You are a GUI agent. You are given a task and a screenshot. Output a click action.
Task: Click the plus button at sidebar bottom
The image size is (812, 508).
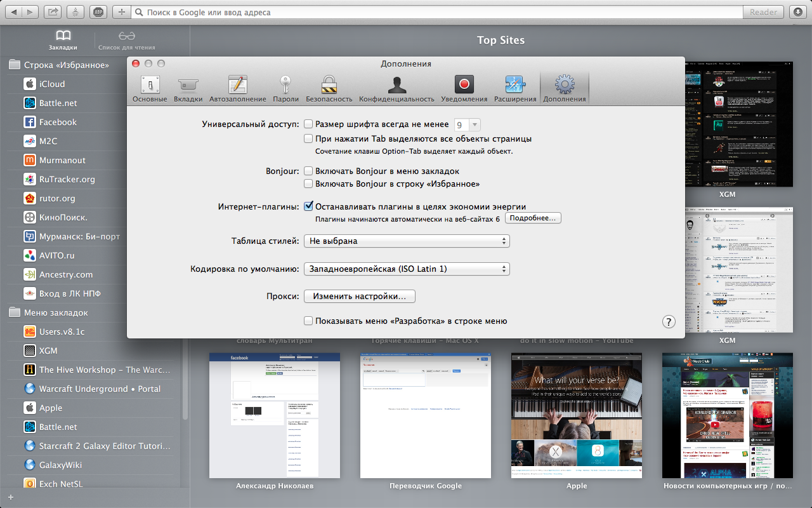tap(11, 497)
